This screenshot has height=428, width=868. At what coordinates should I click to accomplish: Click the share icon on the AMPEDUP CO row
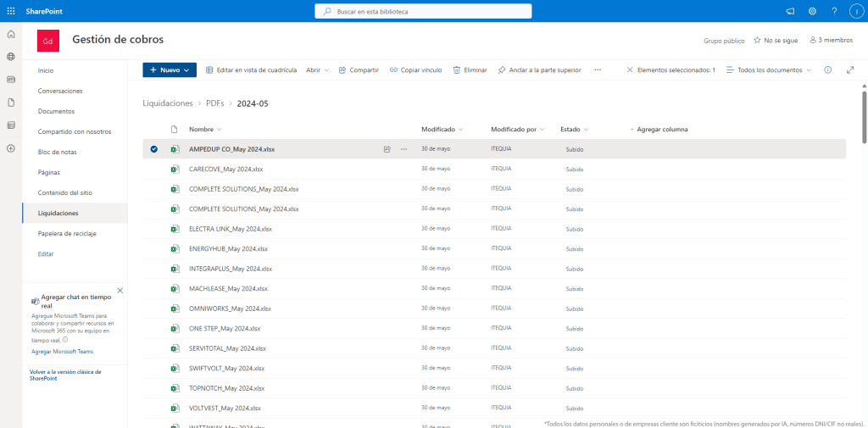[387, 149]
